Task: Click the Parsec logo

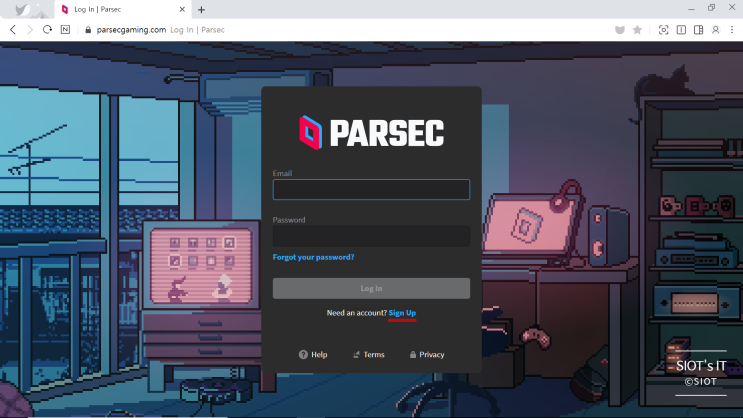Action: tap(372, 133)
